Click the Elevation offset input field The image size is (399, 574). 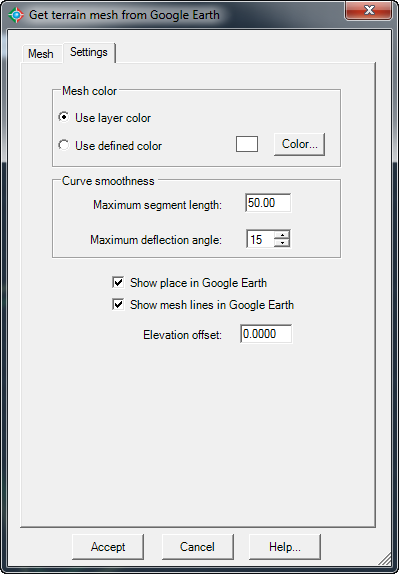tap(266, 334)
